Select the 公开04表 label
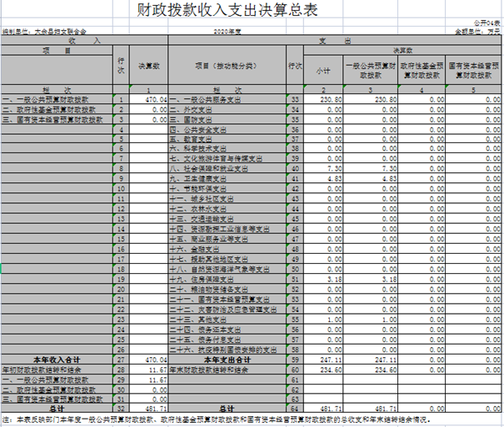This screenshot has height=427, width=504. pyautogui.click(x=486, y=22)
